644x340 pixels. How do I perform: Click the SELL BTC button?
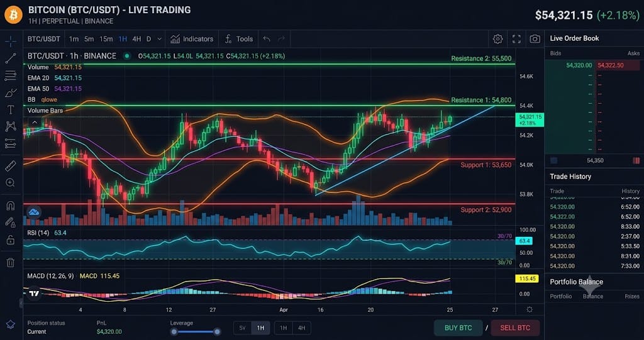point(515,327)
